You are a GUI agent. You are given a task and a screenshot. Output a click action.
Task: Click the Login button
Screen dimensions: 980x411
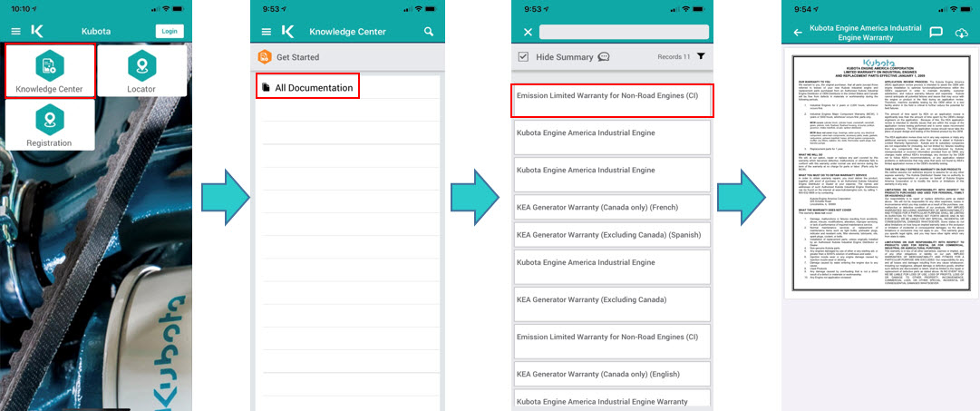point(169,31)
